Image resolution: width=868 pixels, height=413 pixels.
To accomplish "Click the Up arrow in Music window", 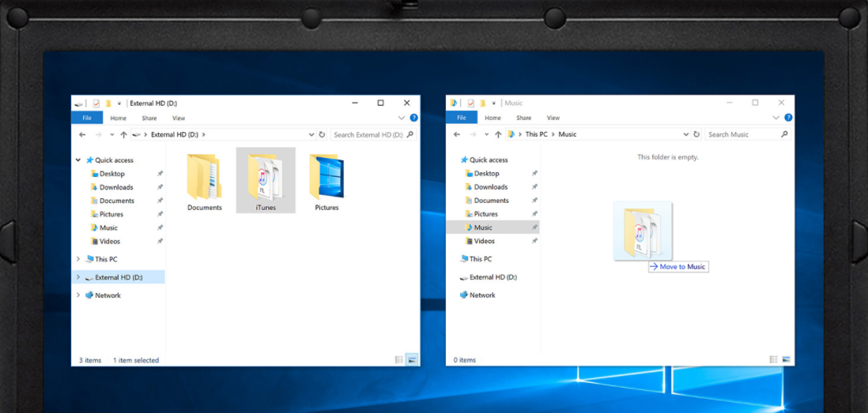I will point(498,134).
